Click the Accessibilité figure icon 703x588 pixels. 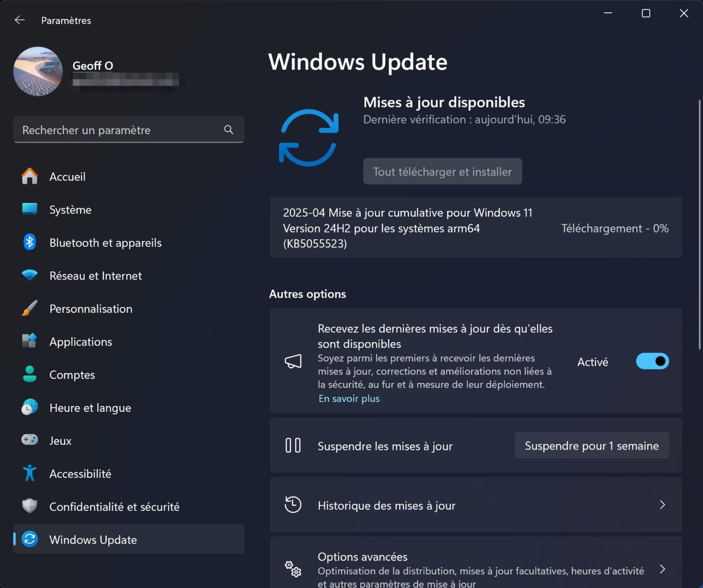29,473
